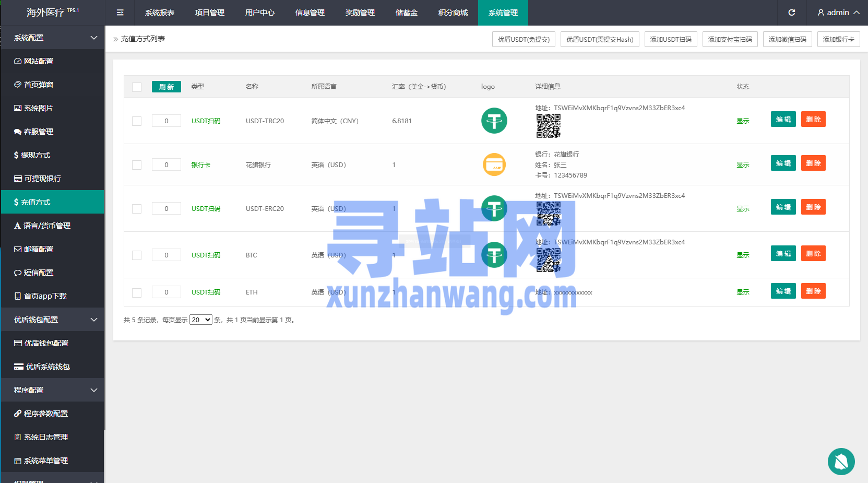Open 提现方式 sidebar item
868x483 pixels.
52,155
